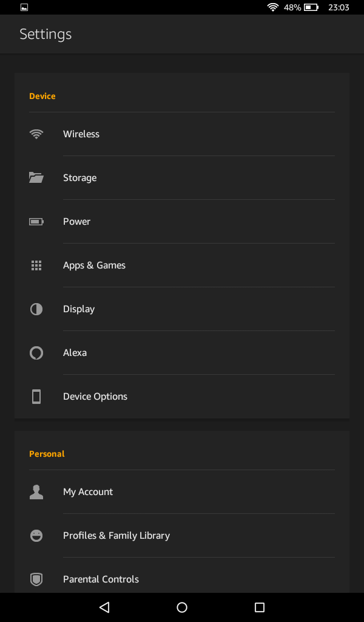Select the Display option

tap(79, 309)
